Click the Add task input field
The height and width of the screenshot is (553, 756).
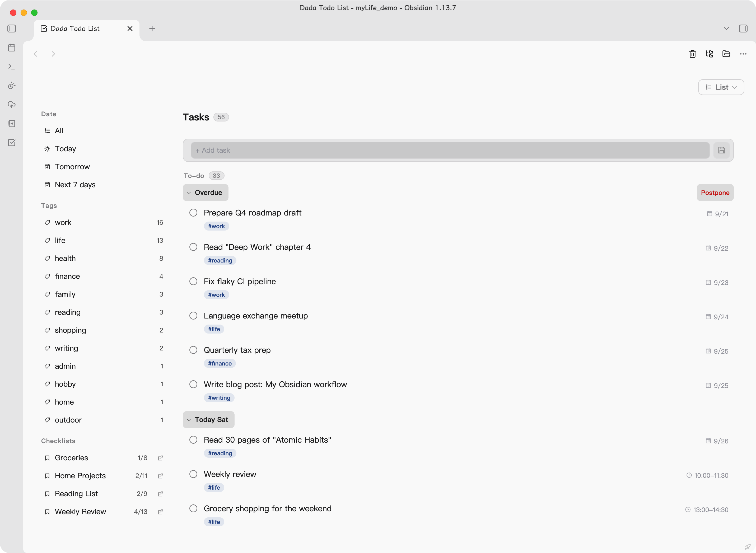[450, 150]
